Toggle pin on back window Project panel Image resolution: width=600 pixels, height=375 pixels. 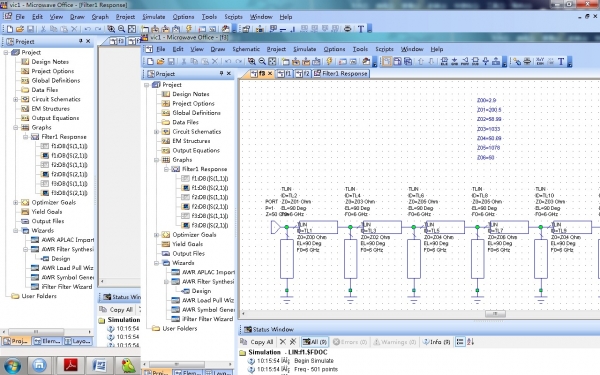coord(80,41)
